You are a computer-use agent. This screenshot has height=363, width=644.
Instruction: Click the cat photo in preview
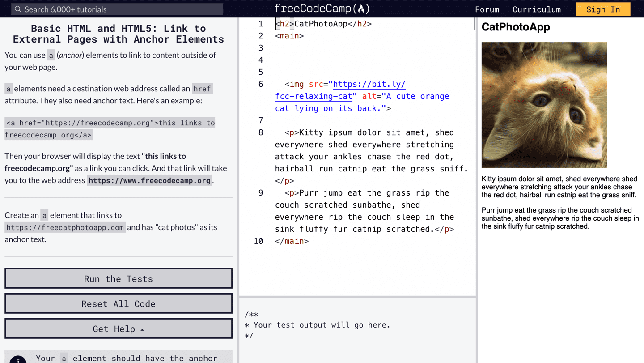[x=544, y=105]
